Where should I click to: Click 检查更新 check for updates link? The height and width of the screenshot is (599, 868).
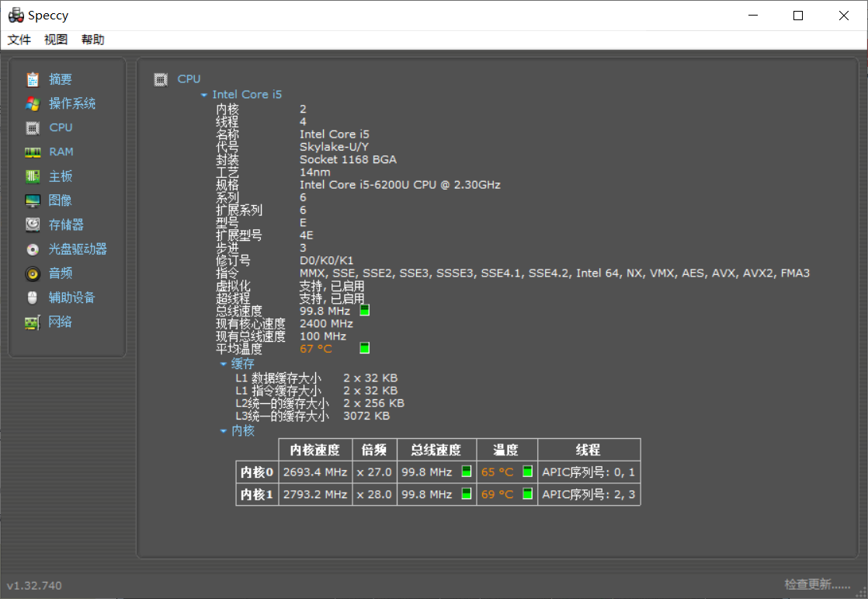click(818, 584)
